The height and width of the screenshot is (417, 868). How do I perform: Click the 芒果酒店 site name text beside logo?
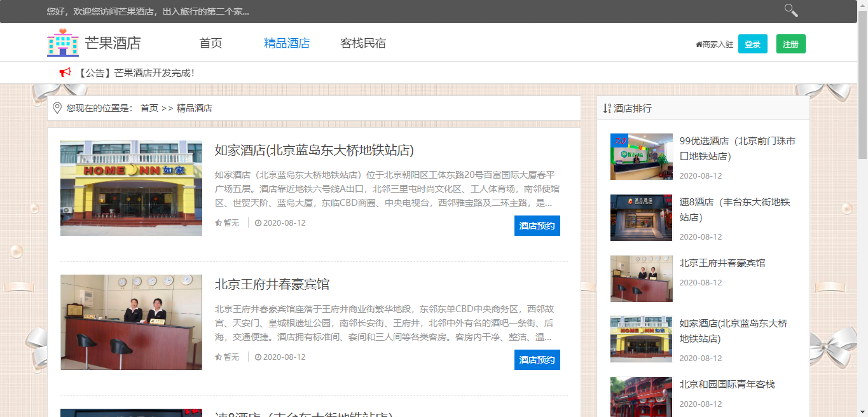tap(113, 43)
